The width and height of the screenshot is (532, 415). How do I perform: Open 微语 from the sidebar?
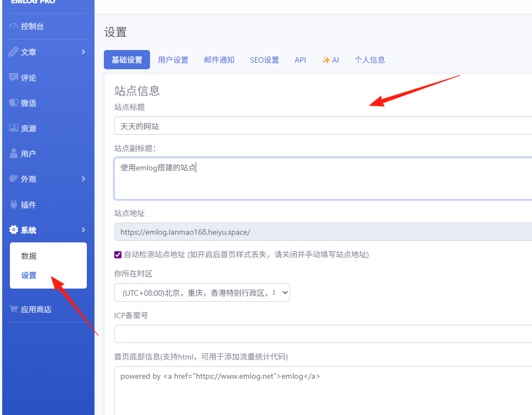pos(29,103)
